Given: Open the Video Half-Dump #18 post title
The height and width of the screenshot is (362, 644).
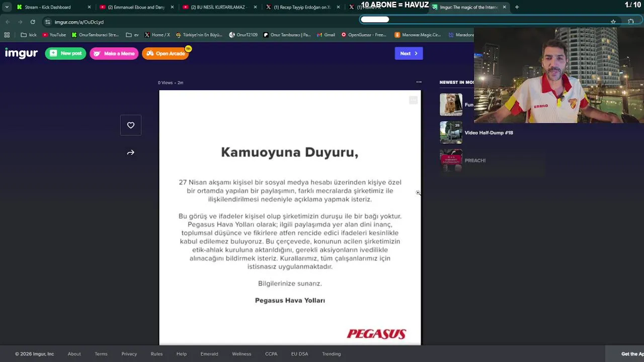Looking at the screenshot, I should pyautogui.click(x=489, y=133).
